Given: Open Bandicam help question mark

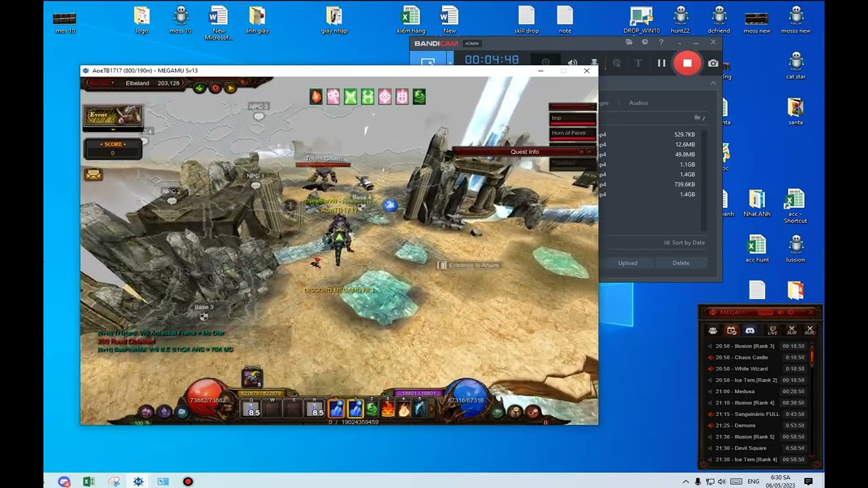Looking at the screenshot, I should (x=661, y=42).
